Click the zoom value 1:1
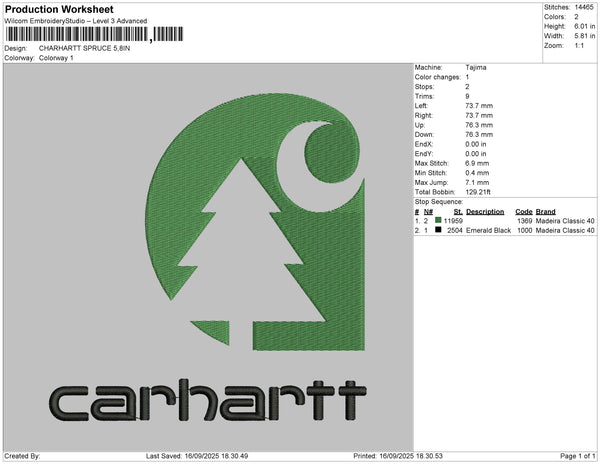 click(x=579, y=46)
